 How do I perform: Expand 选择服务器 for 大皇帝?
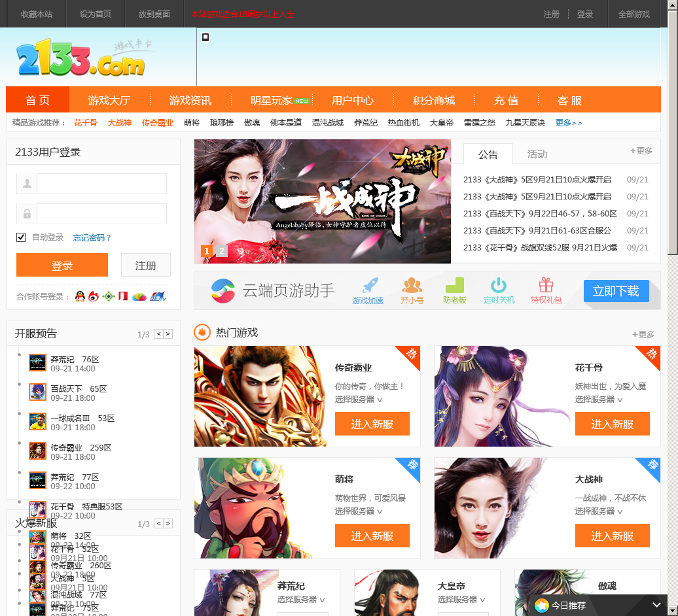[x=461, y=600]
